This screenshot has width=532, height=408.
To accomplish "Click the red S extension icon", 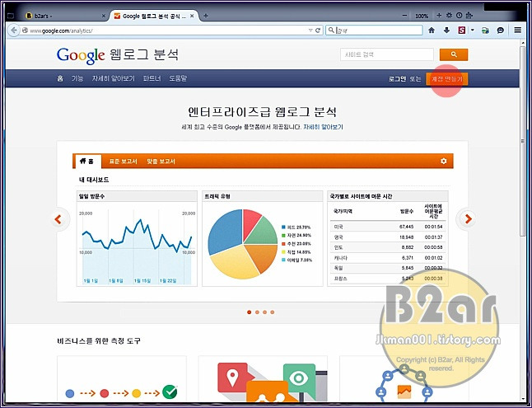I will tap(461, 30).
